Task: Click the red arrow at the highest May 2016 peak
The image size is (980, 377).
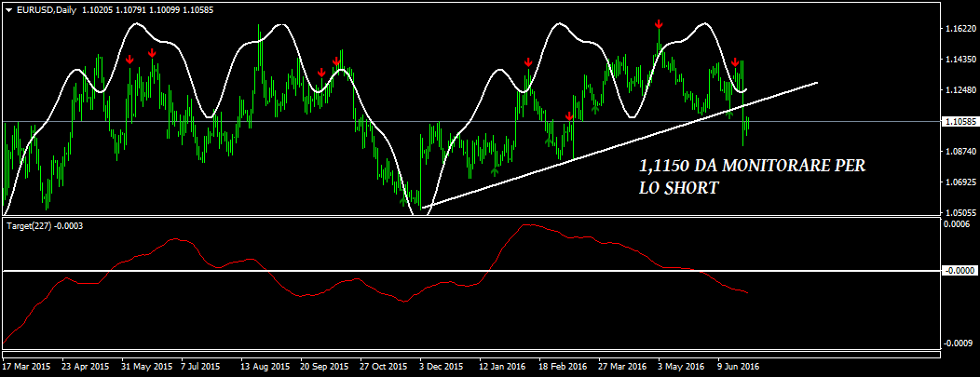Action: pyautogui.click(x=659, y=23)
